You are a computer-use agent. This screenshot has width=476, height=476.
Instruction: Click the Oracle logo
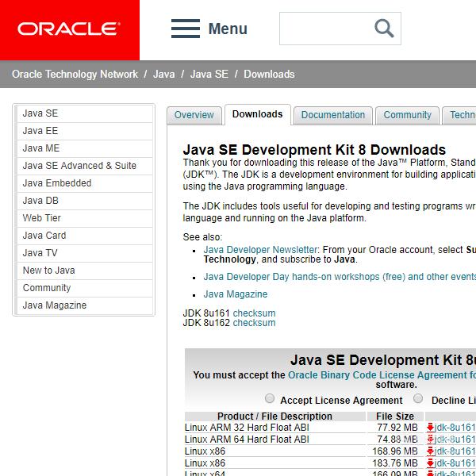[69, 29]
